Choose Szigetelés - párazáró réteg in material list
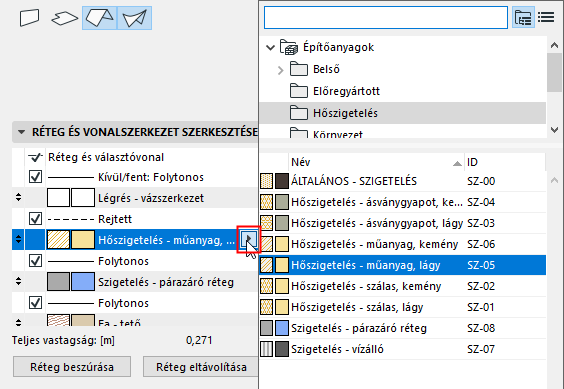Screen dimensions: 564x389 (x=402, y=328)
